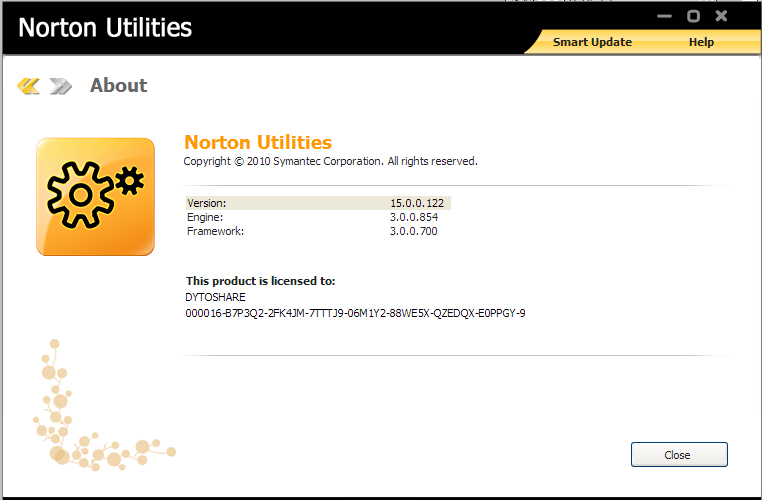Click the Engine: label
Screen dimensions: 762x500
205,217
